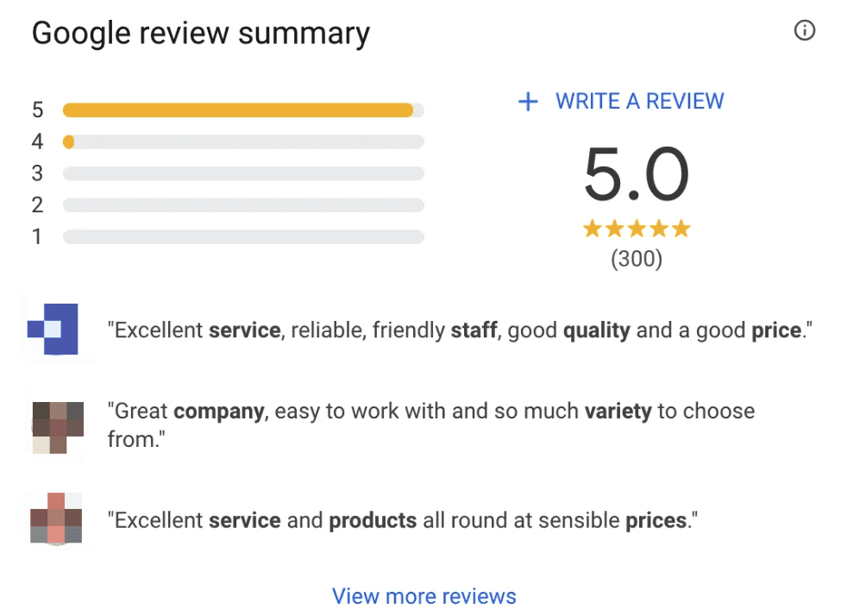Click the avatar beside the sensible prices review
The image size is (847, 616).
point(57,520)
